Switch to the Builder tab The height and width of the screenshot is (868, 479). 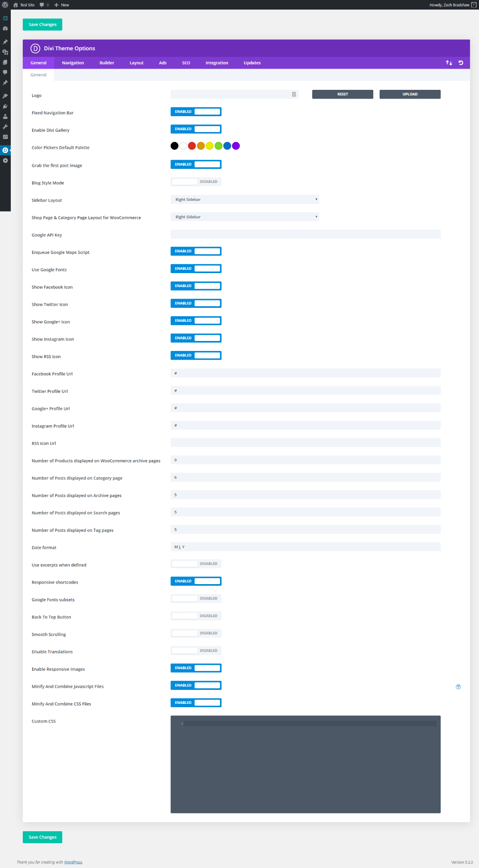coord(107,63)
